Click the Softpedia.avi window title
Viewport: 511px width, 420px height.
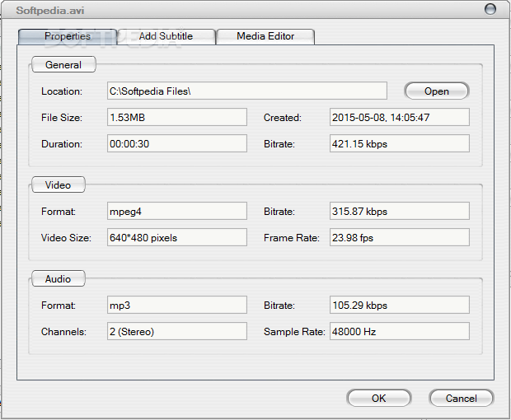click(x=50, y=11)
